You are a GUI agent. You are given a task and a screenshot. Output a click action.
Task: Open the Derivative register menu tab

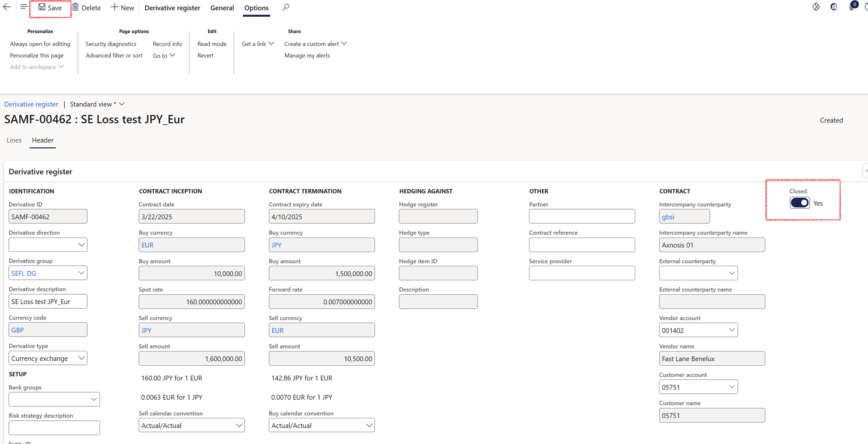coord(172,8)
